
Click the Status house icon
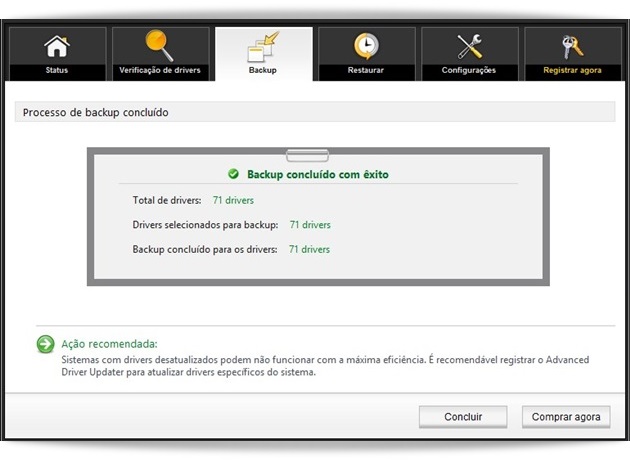[x=57, y=46]
